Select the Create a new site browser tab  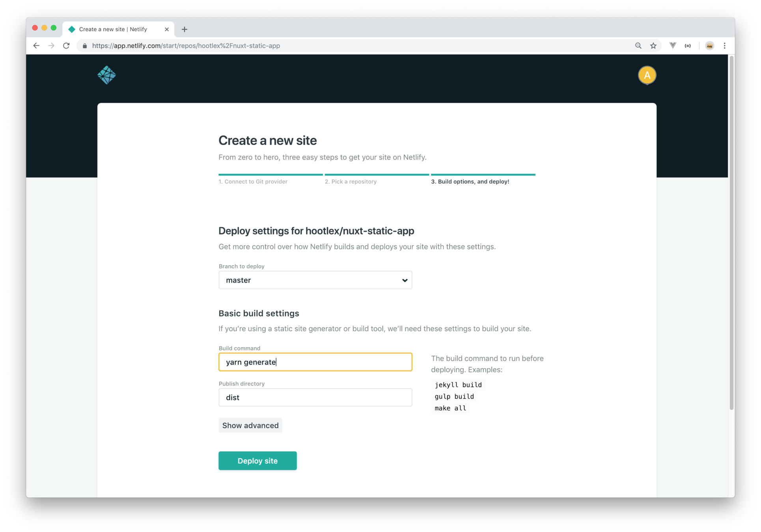[113, 29]
